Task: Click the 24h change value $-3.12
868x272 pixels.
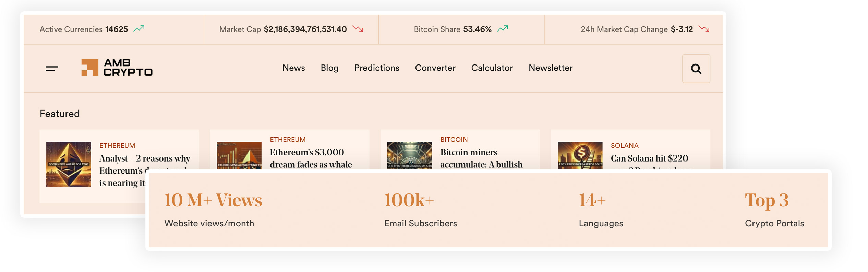Action: pos(682,29)
